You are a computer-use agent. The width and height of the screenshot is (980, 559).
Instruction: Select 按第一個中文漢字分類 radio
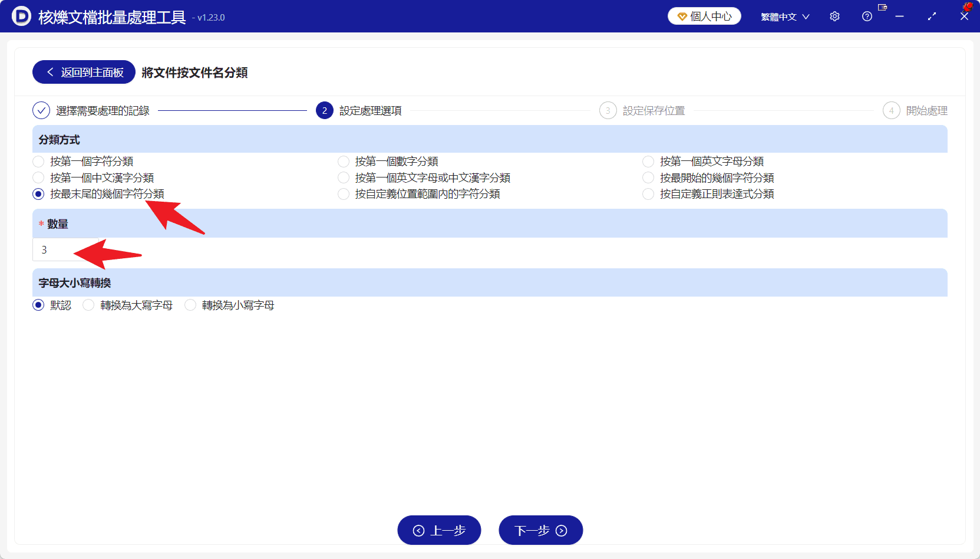coord(38,177)
